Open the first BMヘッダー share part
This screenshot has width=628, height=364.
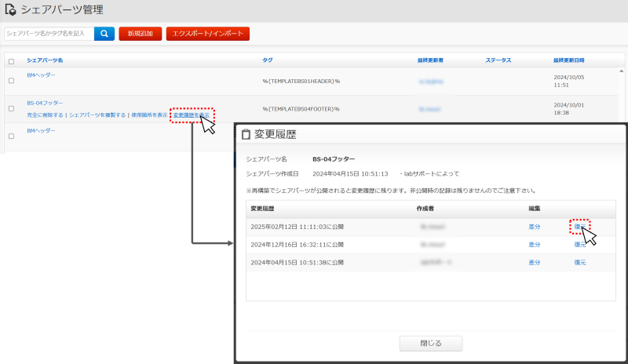click(41, 75)
